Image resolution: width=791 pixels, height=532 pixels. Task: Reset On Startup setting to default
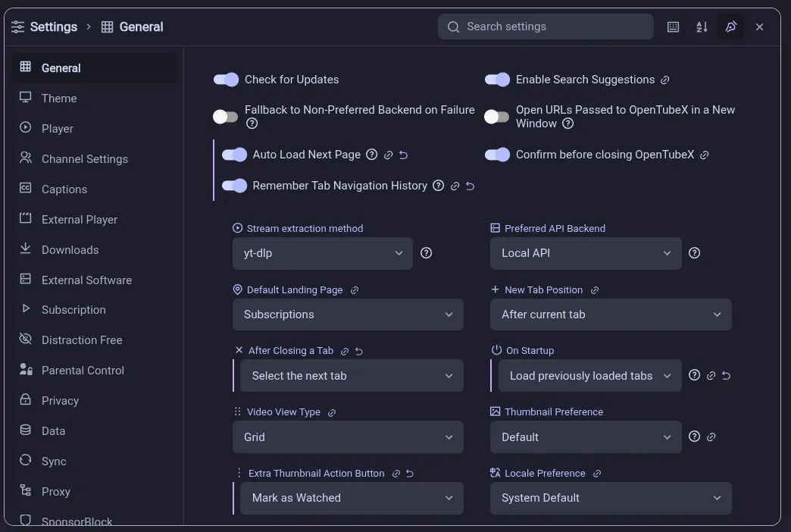[x=726, y=376]
